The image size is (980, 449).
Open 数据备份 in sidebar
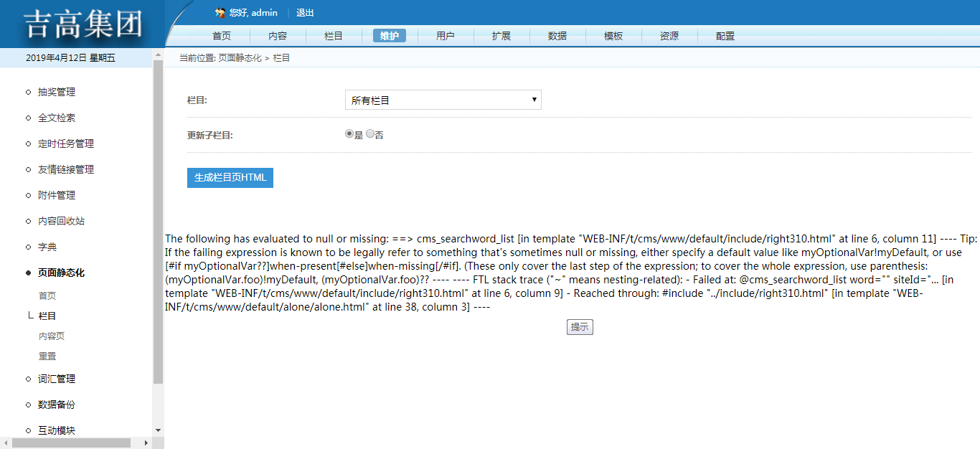tap(57, 405)
